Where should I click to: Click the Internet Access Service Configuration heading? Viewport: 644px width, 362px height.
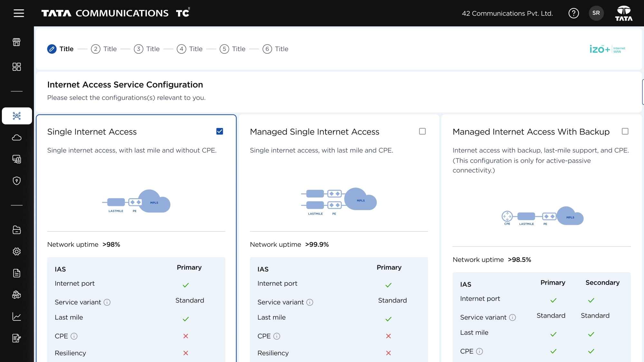point(125,85)
